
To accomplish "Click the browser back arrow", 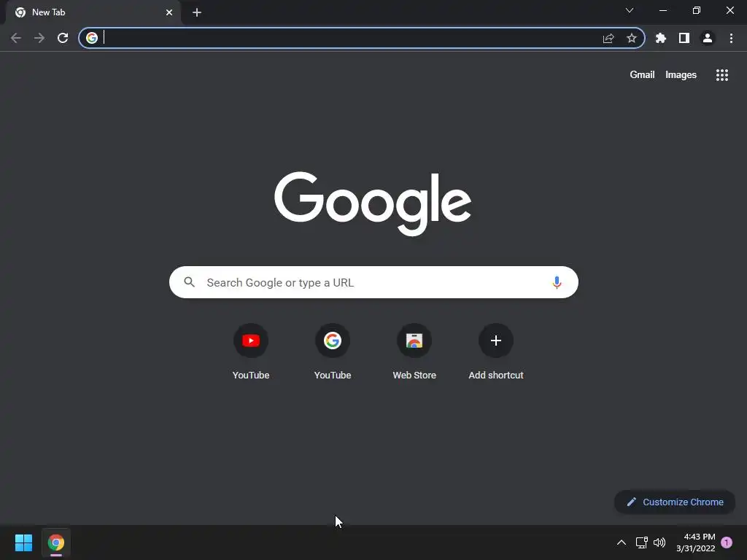I will 16,38.
